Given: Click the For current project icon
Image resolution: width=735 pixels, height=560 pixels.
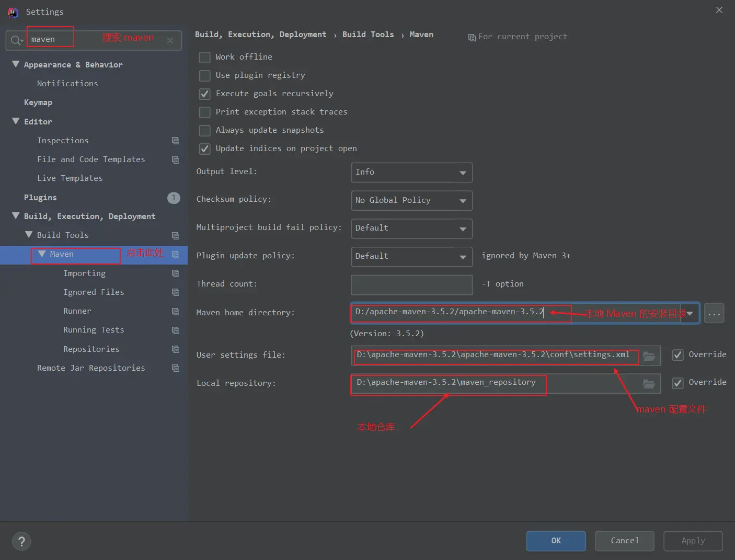Looking at the screenshot, I should point(472,37).
